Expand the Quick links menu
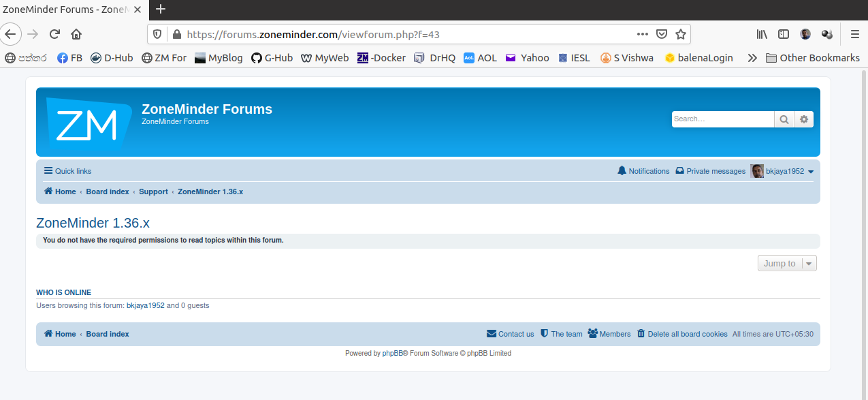The height and width of the screenshot is (400, 868). click(x=67, y=171)
